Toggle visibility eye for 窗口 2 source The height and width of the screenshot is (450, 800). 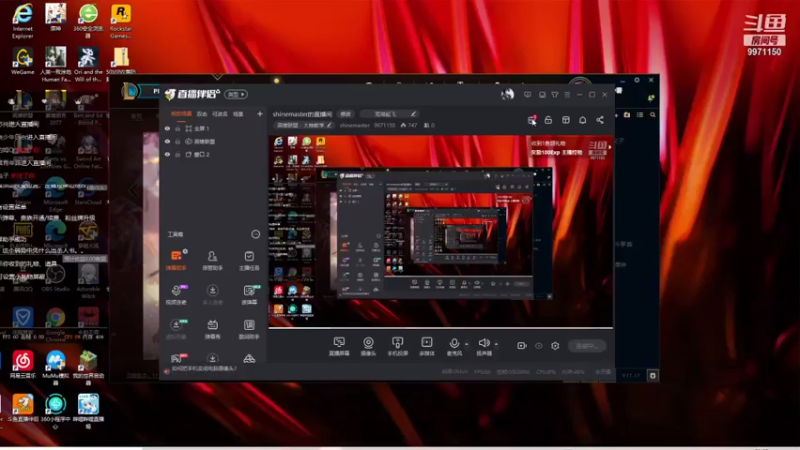point(167,154)
